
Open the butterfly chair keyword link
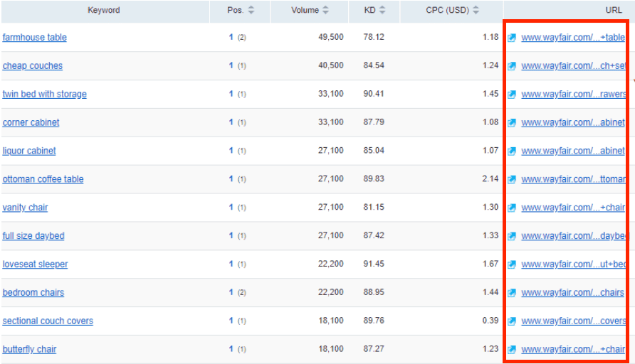pyautogui.click(x=29, y=350)
